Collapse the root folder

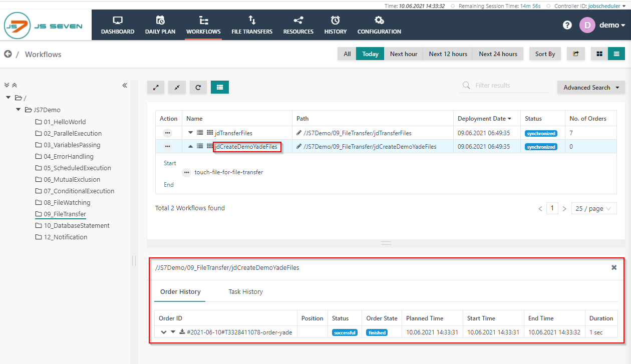point(8,98)
